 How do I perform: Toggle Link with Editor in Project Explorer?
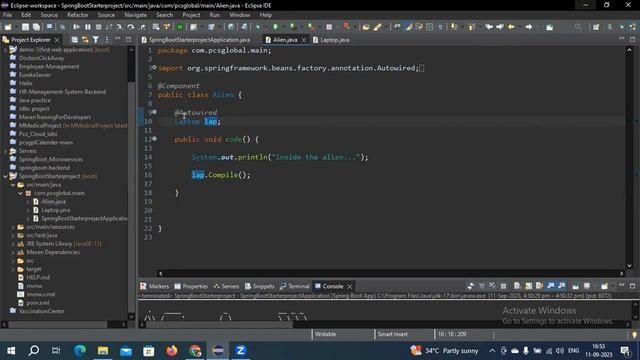85,40
